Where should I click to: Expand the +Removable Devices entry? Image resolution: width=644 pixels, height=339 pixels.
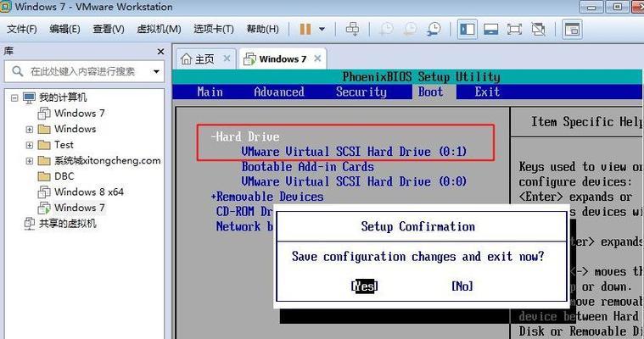click(x=267, y=197)
